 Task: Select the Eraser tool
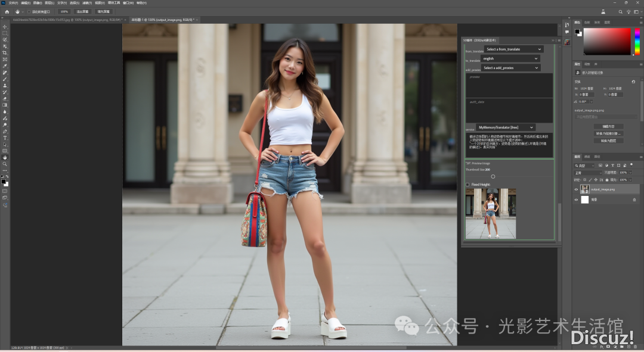tap(5, 99)
